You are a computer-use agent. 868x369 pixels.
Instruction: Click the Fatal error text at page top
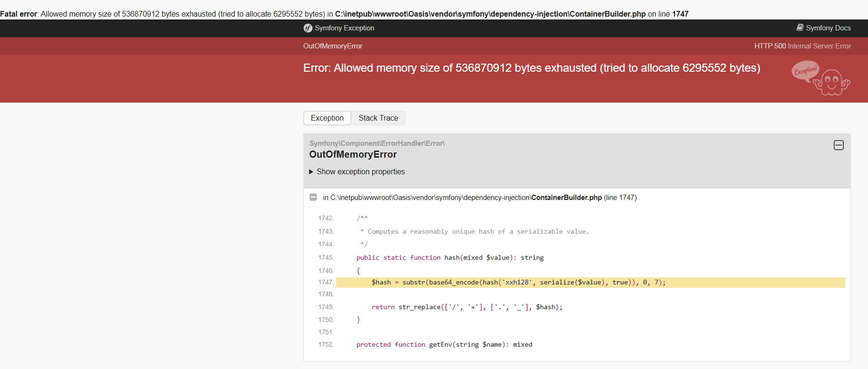point(19,14)
